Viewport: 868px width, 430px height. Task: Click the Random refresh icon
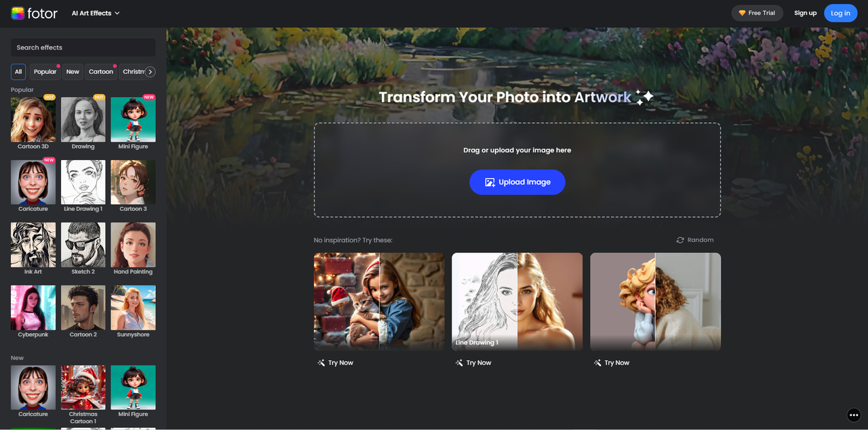(680, 240)
